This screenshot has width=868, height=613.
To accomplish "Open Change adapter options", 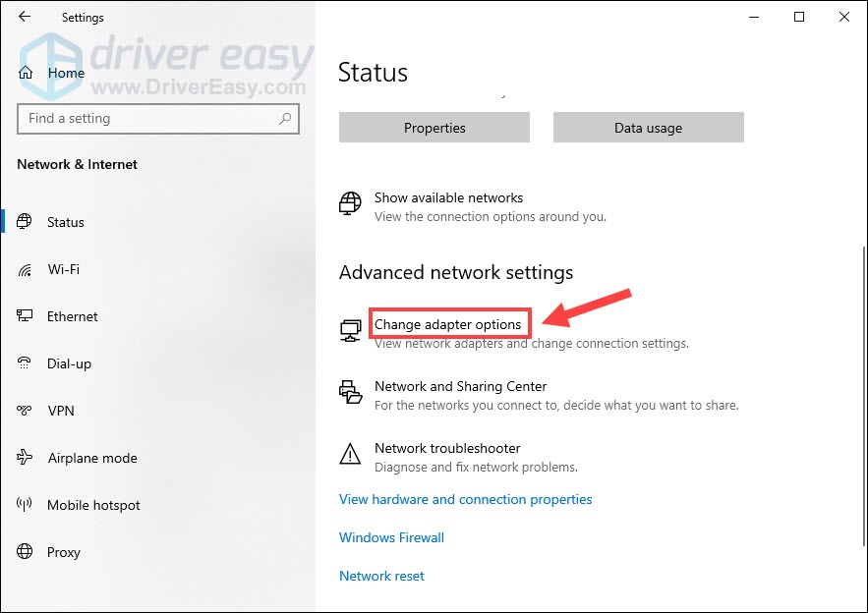I will coord(448,324).
